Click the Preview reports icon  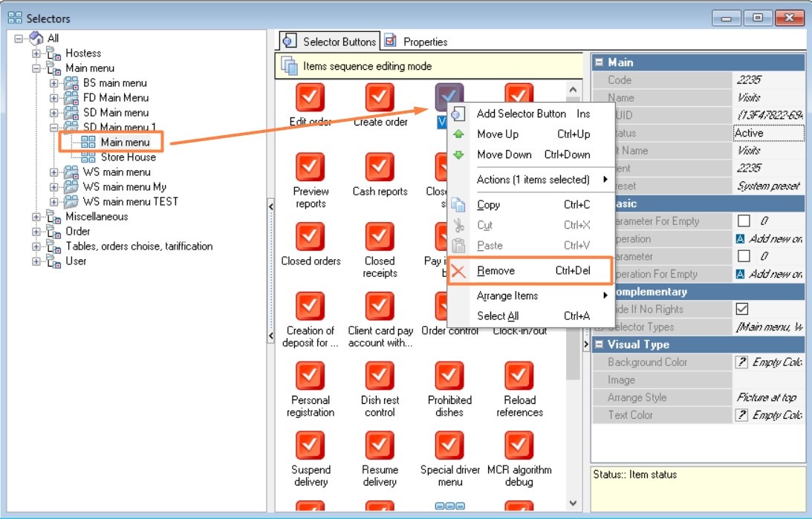(310, 167)
